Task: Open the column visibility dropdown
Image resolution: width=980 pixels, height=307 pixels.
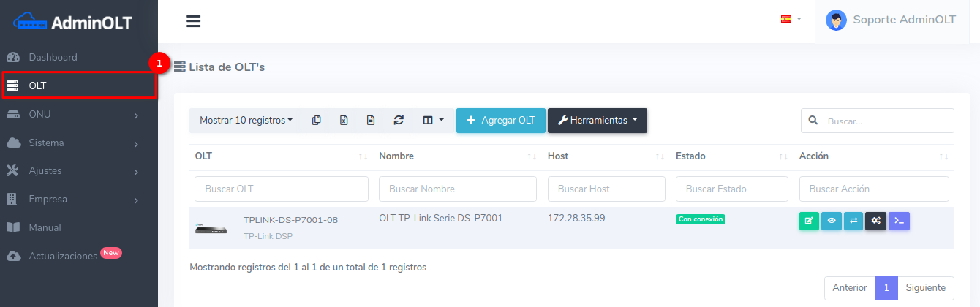Action: click(x=434, y=121)
